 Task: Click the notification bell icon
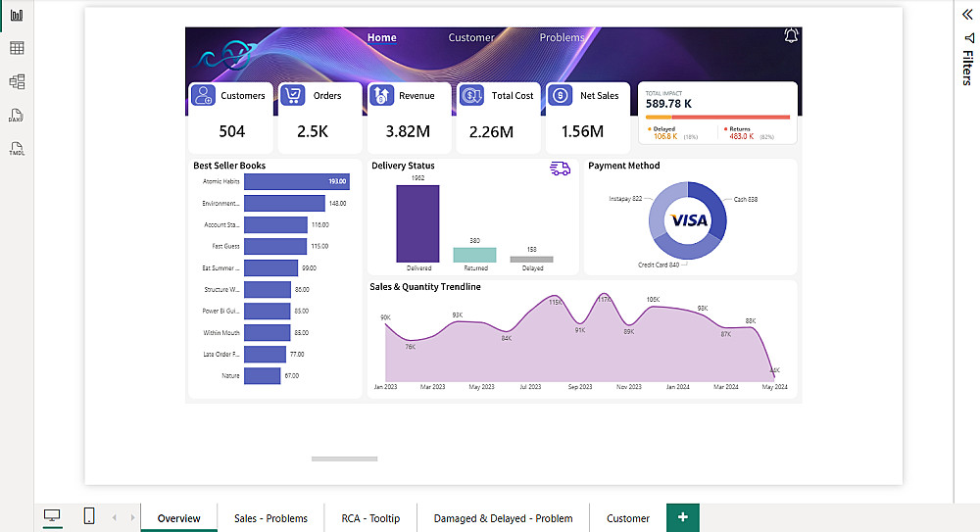[791, 35]
